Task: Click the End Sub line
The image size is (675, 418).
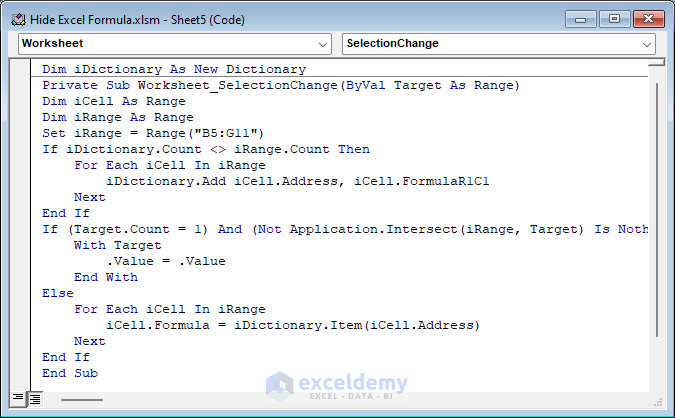Action: point(70,373)
